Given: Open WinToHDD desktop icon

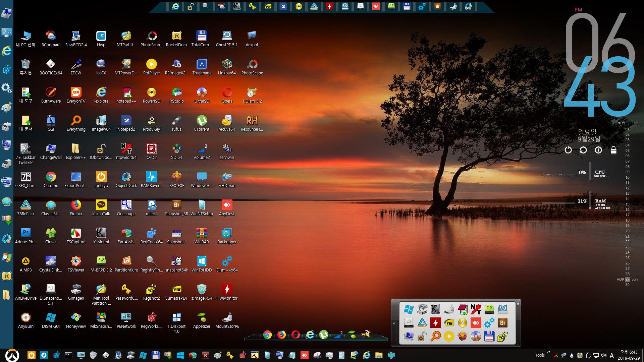Looking at the screenshot, I should tap(202, 264).
